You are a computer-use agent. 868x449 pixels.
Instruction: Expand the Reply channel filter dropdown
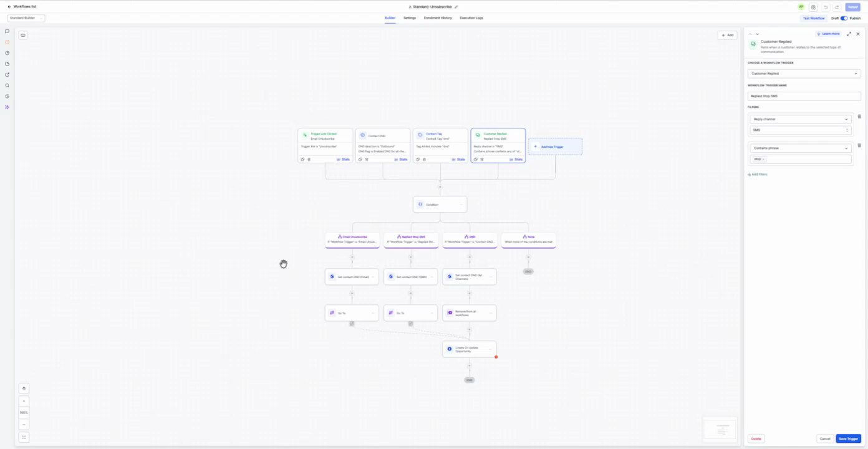click(801, 119)
